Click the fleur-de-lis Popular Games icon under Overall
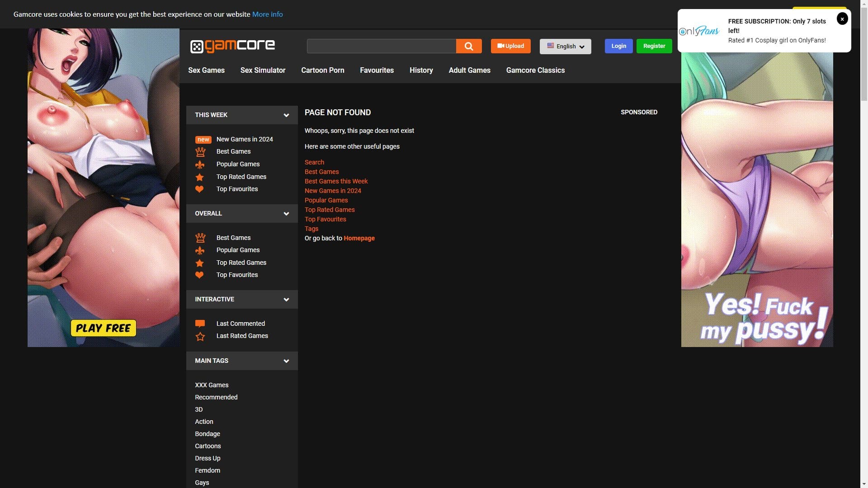 pos(200,250)
